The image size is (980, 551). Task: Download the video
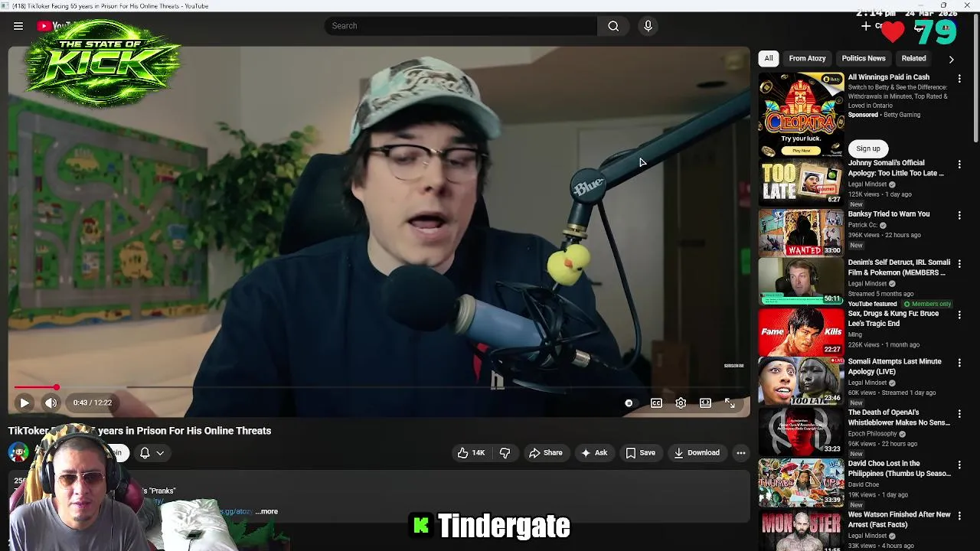click(x=696, y=453)
